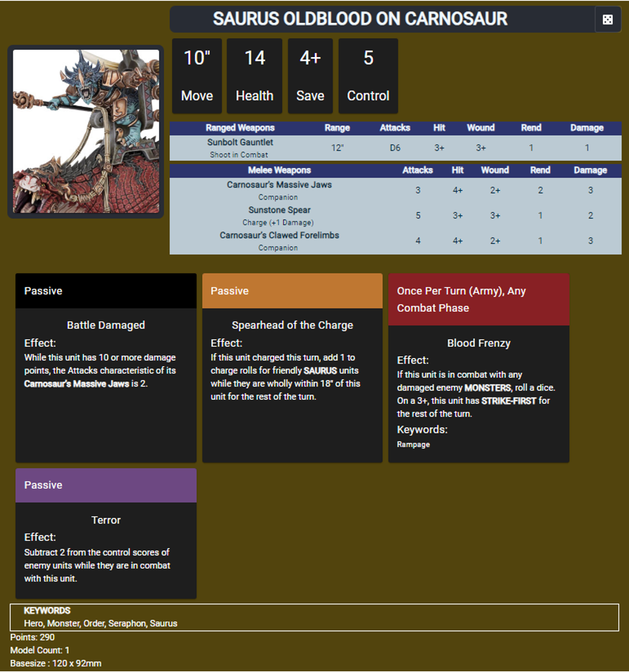This screenshot has width=629, height=672.
Task: Click the purple Terror passive header
Action: [106, 485]
